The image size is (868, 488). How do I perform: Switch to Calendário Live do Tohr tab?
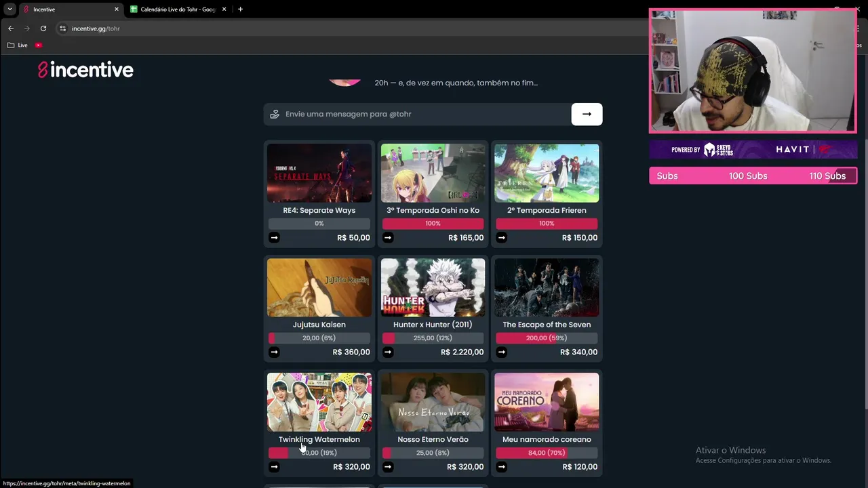click(178, 9)
